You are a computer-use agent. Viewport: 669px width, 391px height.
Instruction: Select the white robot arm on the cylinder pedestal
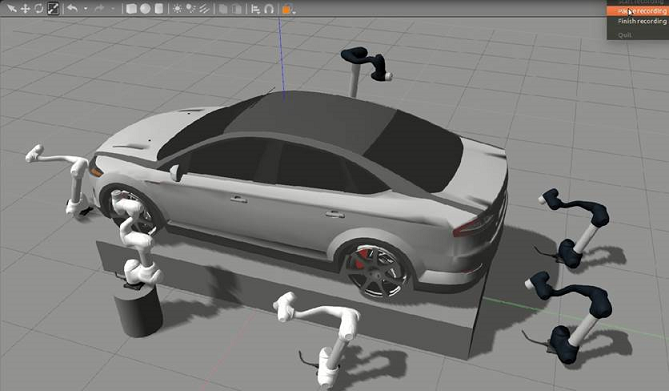point(136,241)
